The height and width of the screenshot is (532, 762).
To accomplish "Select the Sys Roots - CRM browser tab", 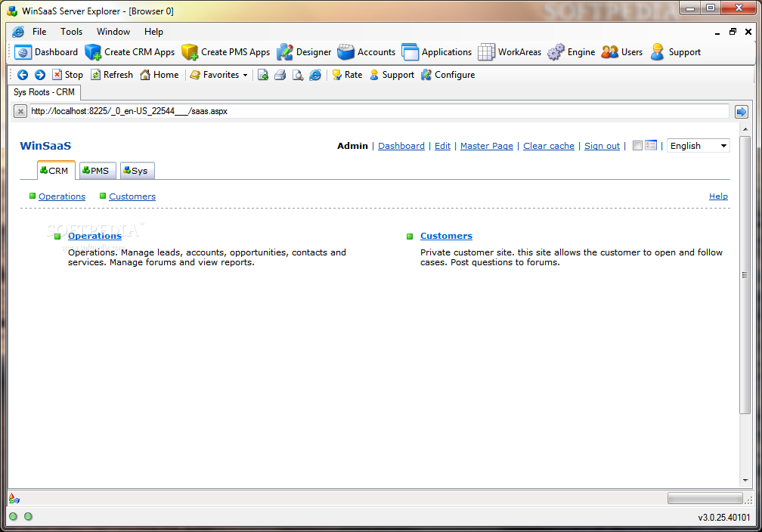I will [44, 92].
